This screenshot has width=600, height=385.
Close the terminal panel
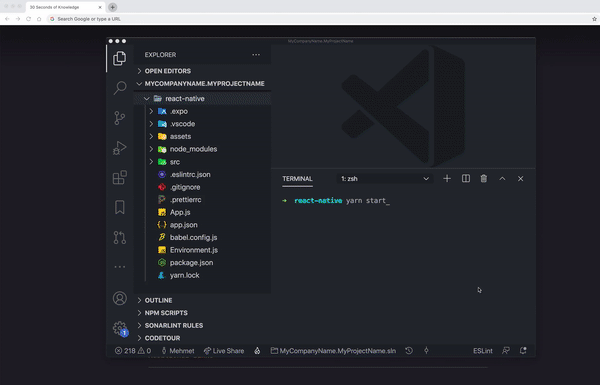pyautogui.click(x=520, y=179)
